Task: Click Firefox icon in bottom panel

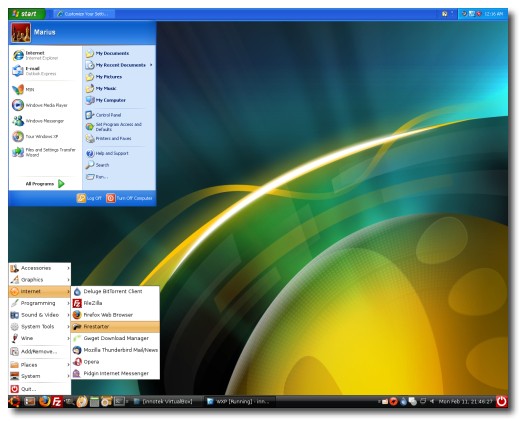Action: point(44,401)
